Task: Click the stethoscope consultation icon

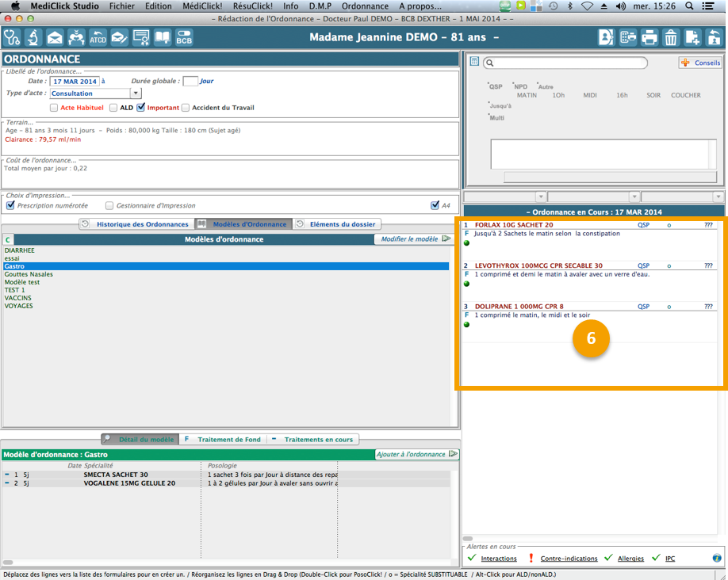Action: 12,37
